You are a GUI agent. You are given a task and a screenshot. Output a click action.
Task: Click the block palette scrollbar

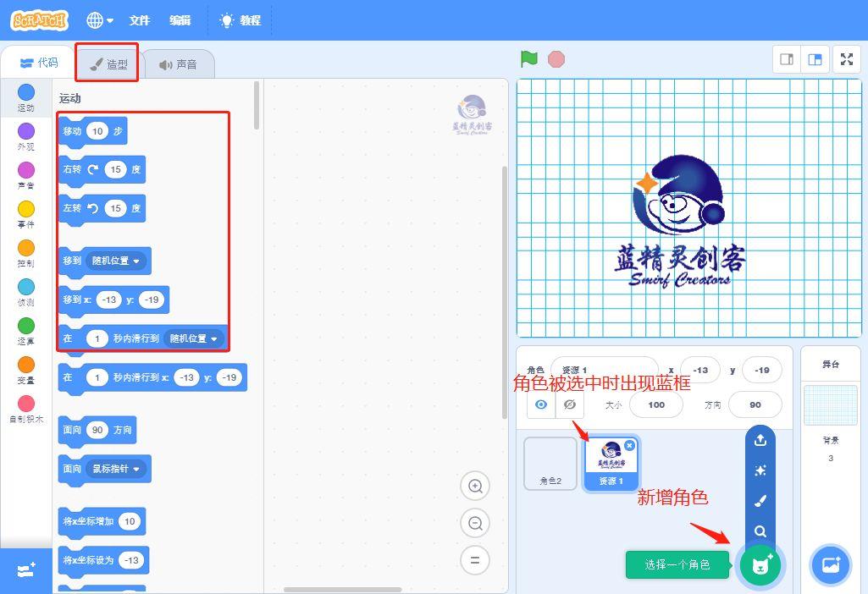[x=257, y=106]
